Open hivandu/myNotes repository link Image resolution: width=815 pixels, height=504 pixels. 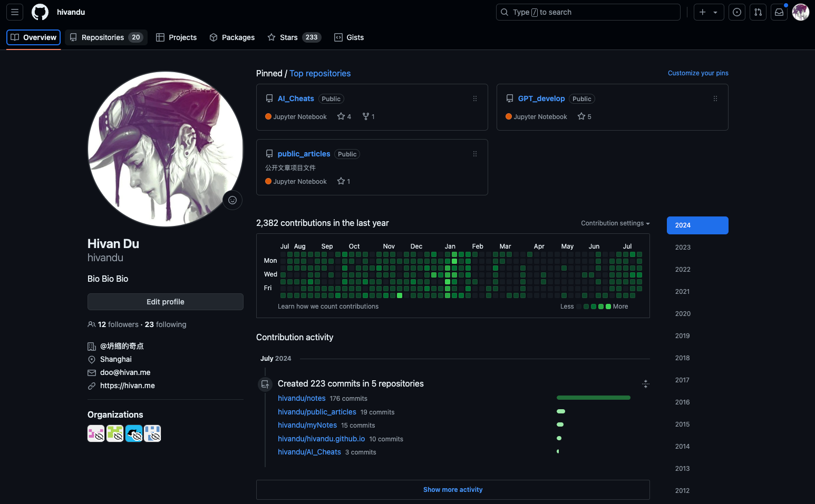coord(307,425)
